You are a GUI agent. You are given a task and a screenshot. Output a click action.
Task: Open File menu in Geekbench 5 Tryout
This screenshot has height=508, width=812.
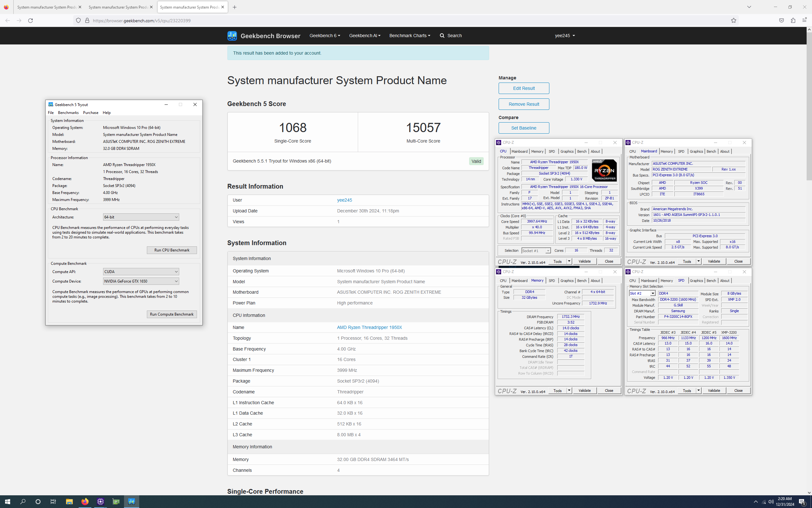point(51,112)
